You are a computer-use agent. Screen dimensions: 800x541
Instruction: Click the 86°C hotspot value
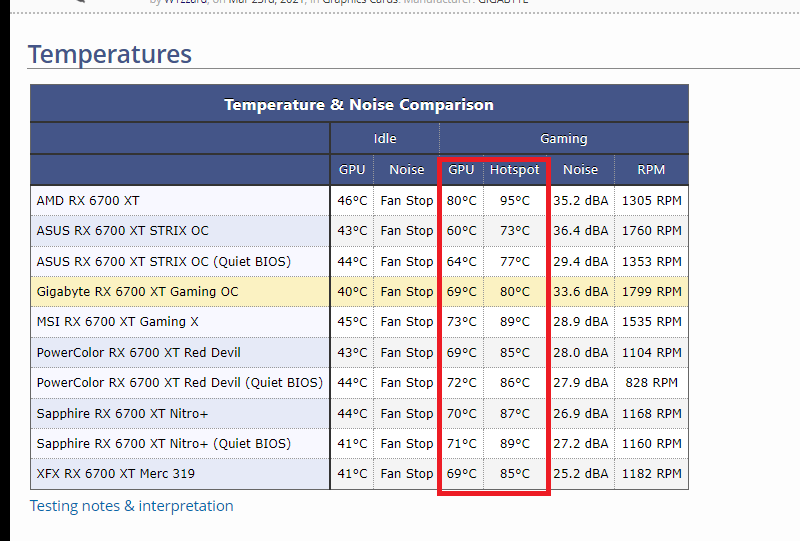515,383
